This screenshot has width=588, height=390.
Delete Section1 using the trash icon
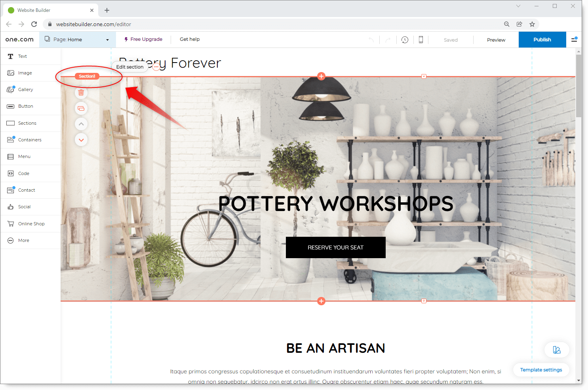coord(81,93)
